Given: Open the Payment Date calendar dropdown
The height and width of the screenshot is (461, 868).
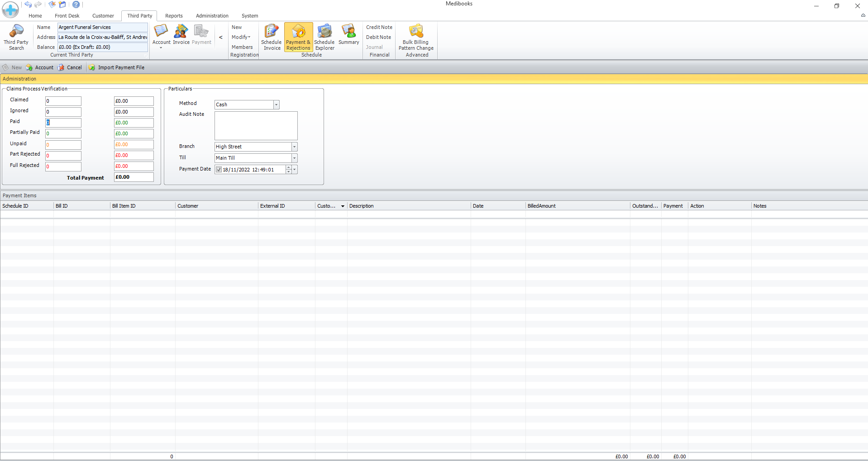Looking at the screenshot, I should [295, 170].
